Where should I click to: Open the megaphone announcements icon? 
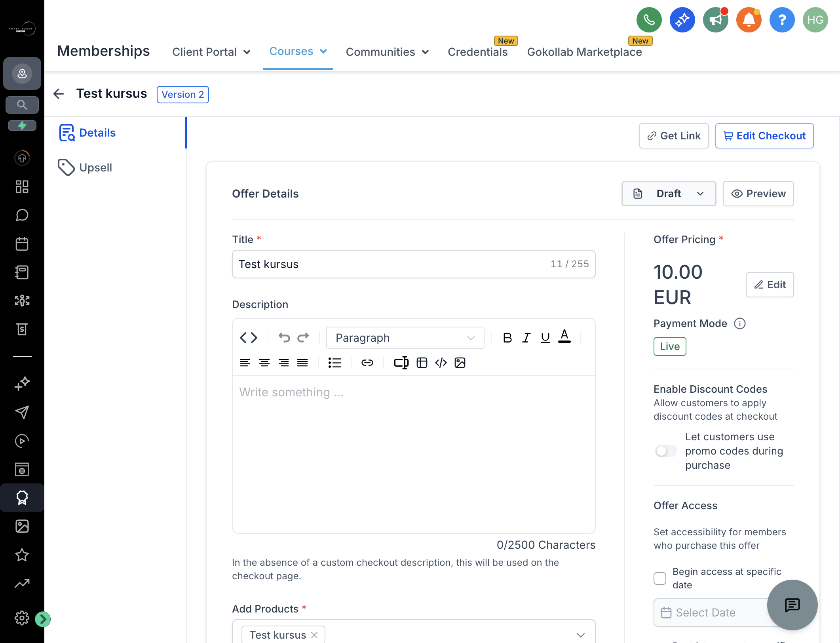pyautogui.click(x=715, y=20)
